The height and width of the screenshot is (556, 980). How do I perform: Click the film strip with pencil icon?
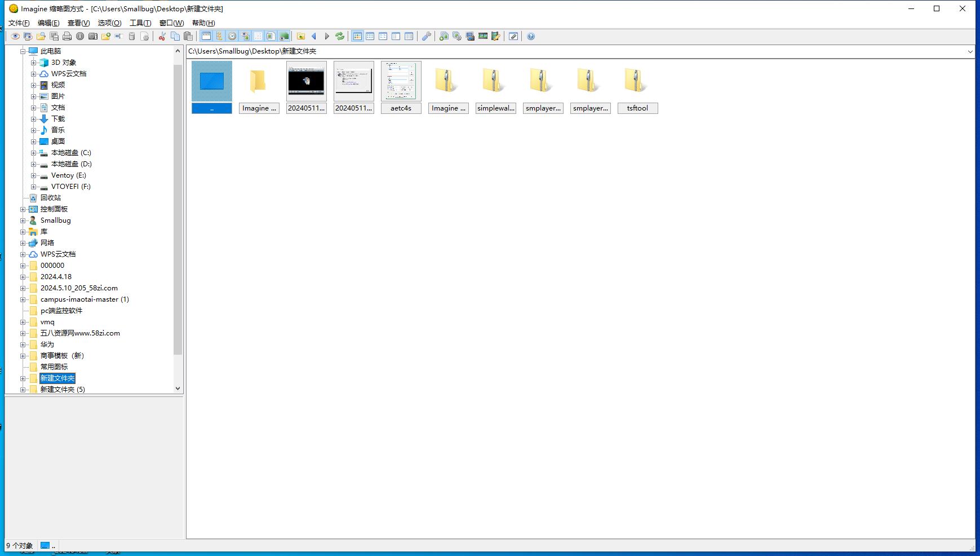pos(496,36)
